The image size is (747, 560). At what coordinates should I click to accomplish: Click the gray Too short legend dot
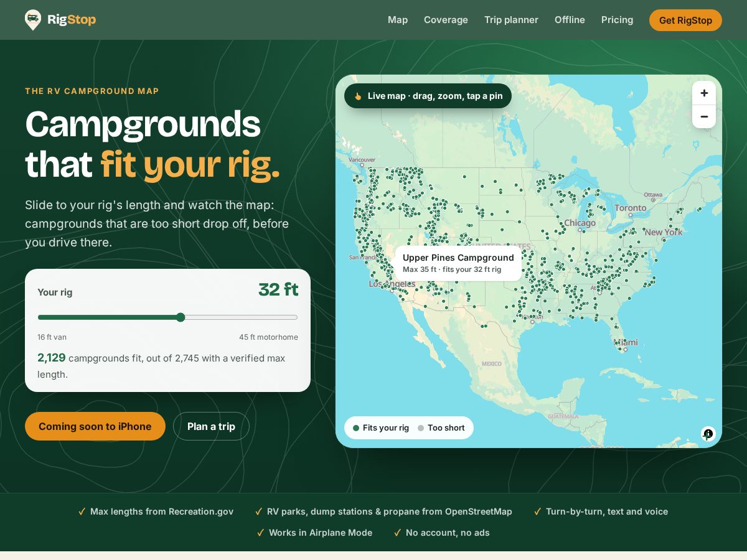pos(421,428)
